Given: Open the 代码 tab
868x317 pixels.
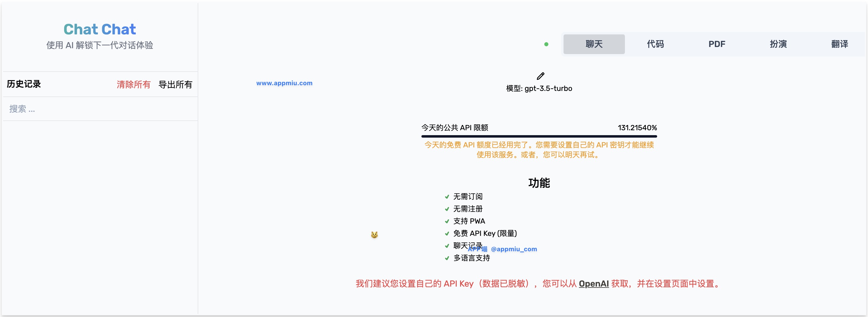Looking at the screenshot, I should (x=655, y=44).
